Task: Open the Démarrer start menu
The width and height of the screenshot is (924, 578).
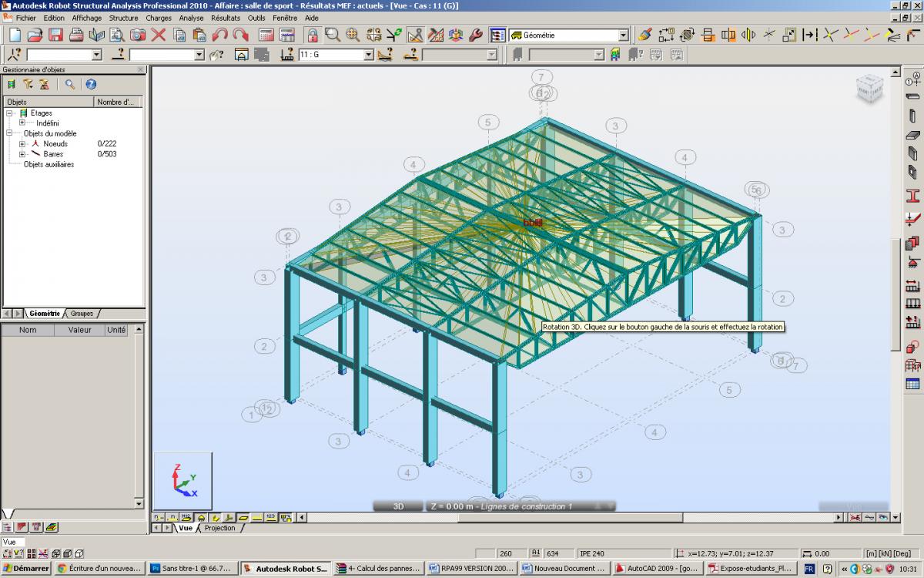Action: (26, 569)
